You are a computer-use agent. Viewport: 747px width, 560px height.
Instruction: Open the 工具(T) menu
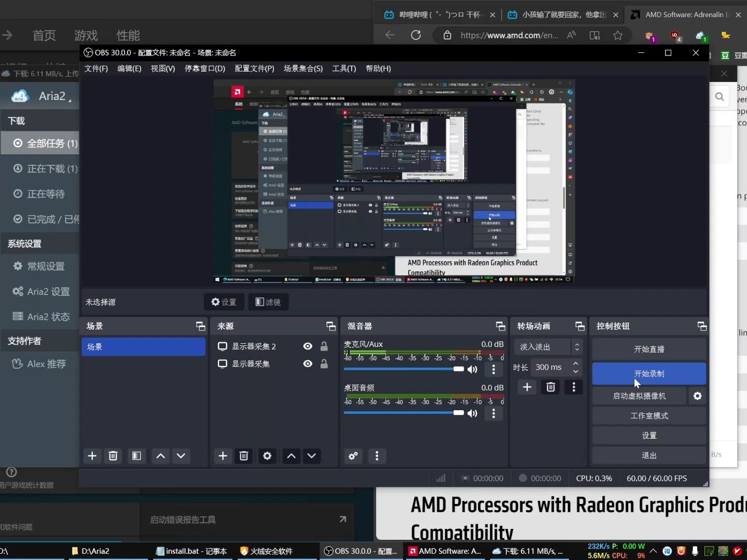(344, 68)
